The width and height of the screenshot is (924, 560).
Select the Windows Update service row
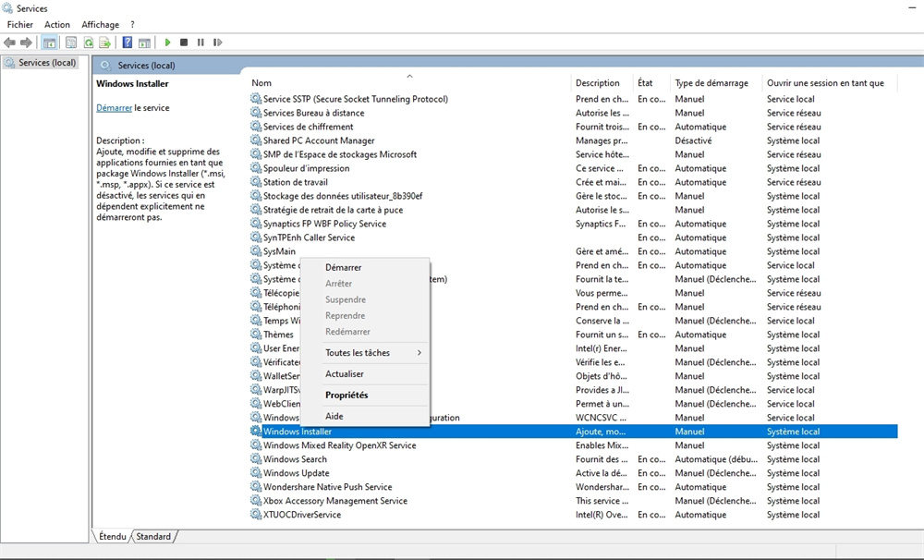296,473
